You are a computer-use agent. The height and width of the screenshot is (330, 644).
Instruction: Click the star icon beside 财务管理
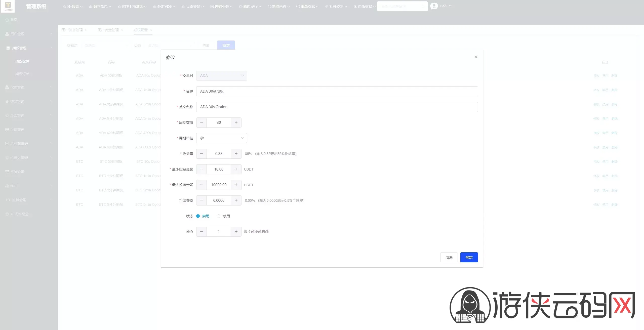(7, 101)
